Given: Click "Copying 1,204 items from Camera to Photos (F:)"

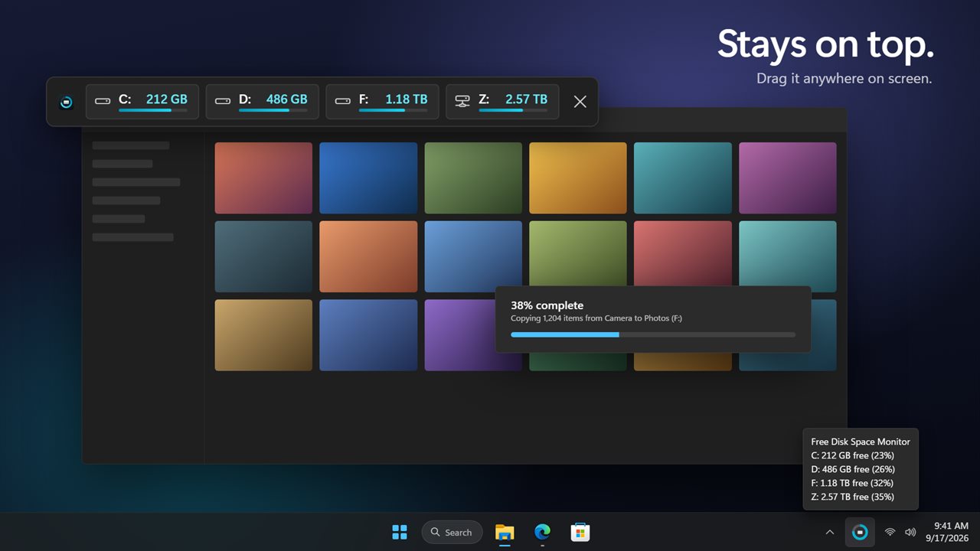Looking at the screenshot, I should (596, 318).
